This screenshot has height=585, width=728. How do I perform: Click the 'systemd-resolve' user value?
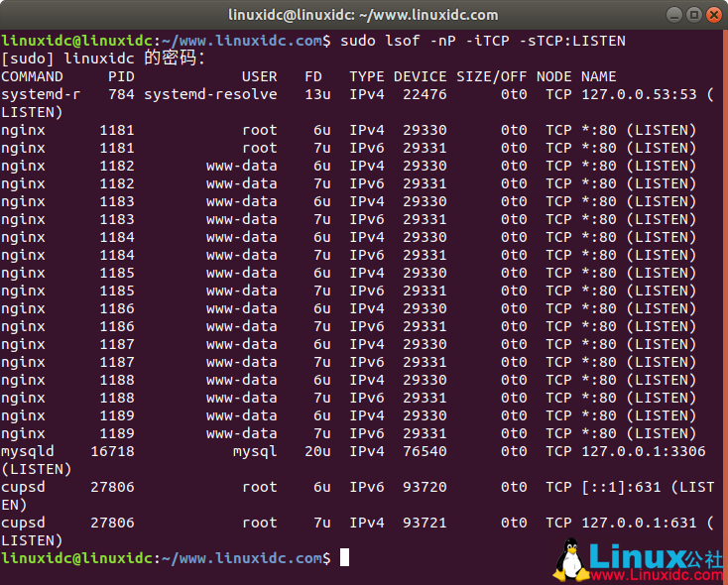click(x=210, y=94)
